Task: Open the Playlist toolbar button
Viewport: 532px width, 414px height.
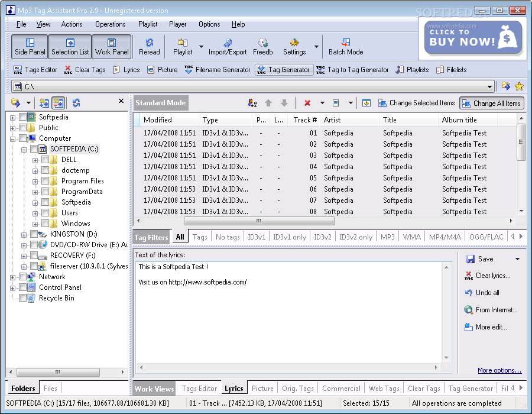Action: pos(183,47)
